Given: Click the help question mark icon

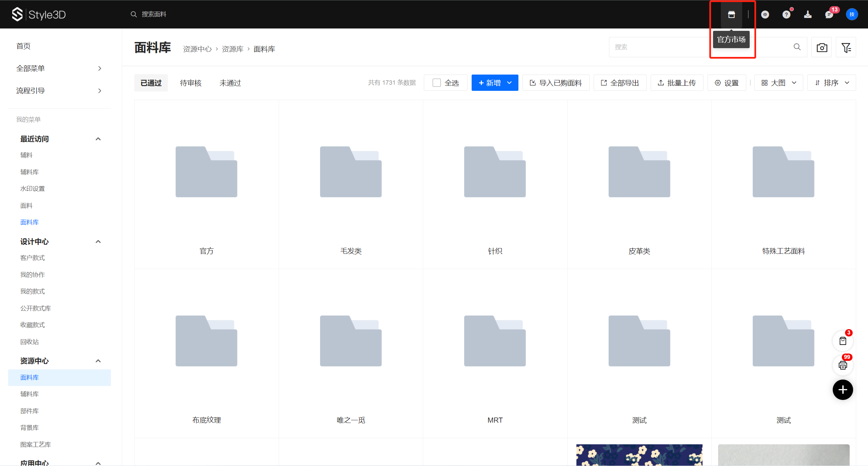Looking at the screenshot, I should coord(786,15).
